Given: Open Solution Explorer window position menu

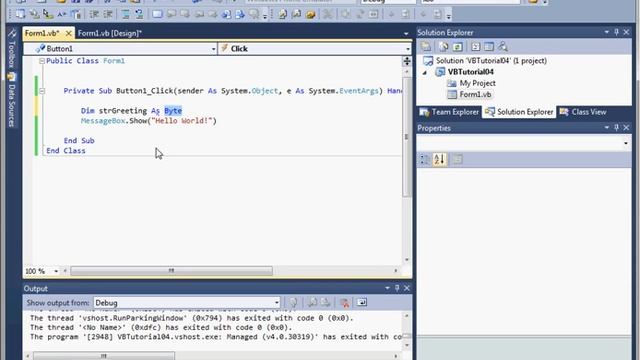Looking at the screenshot, I should [607, 32].
